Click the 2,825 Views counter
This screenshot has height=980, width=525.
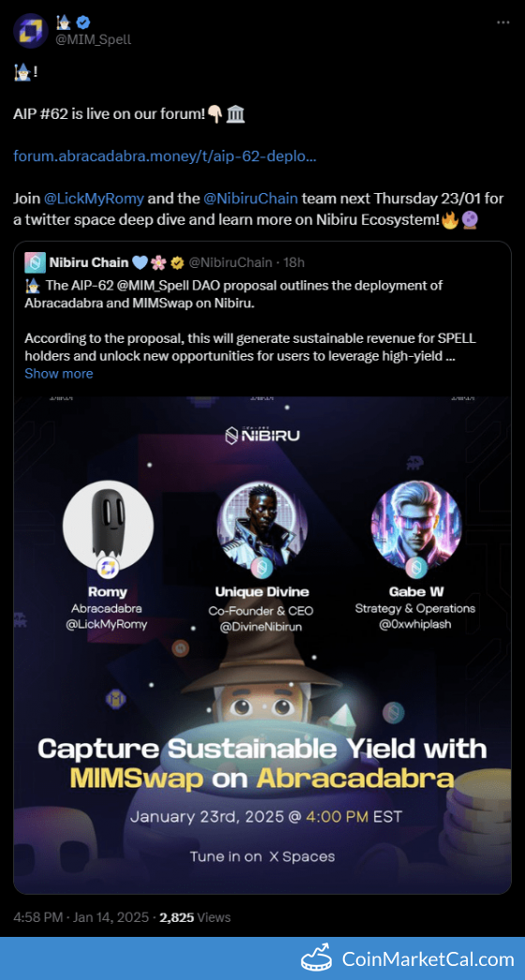point(195,917)
